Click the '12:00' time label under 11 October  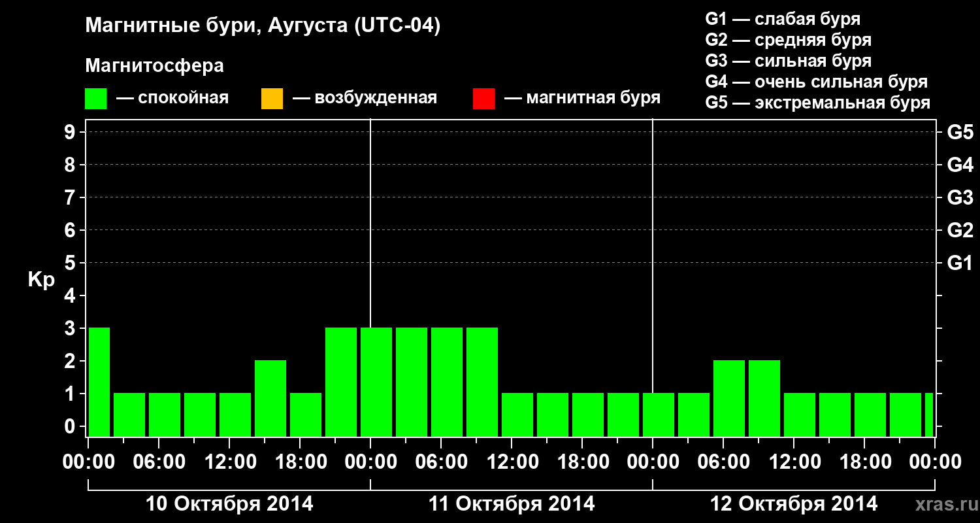click(512, 462)
